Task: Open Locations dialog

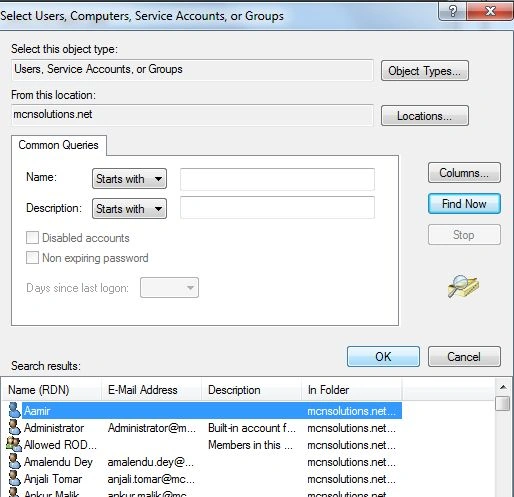Action: coord(425,116)
